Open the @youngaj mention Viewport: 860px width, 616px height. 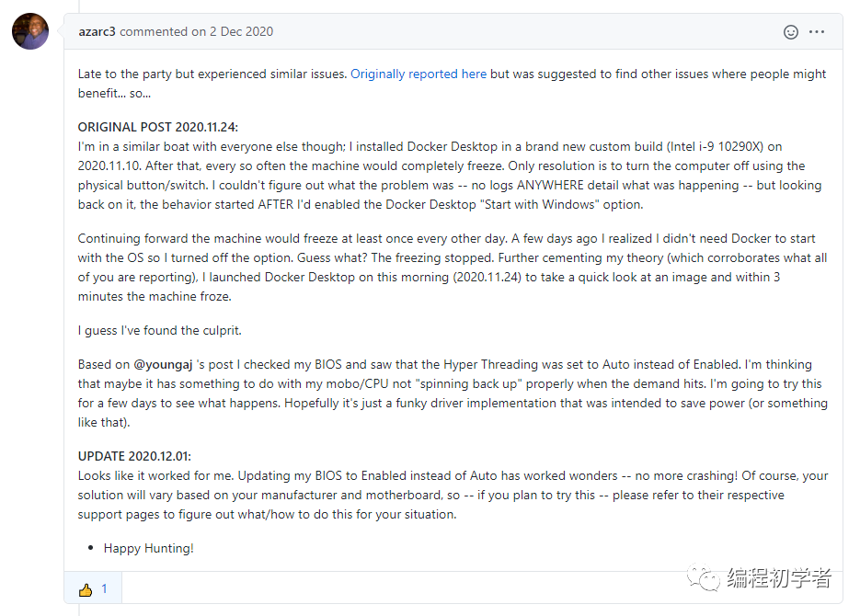click(x=163, y=364)
